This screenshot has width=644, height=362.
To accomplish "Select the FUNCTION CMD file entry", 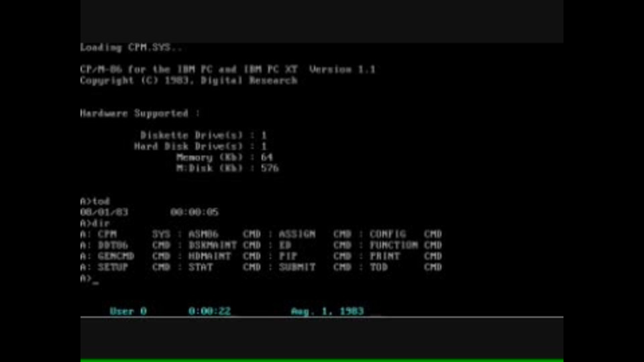I will [406, 245].
